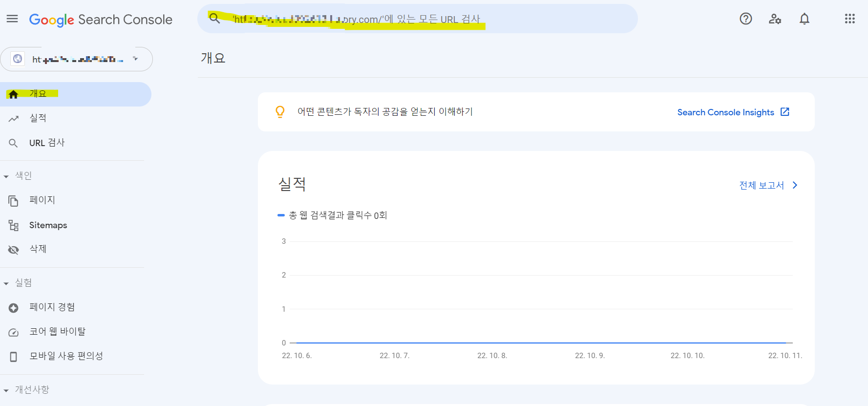Click the 22. 10. 11. date label

[x=785, y=356]
